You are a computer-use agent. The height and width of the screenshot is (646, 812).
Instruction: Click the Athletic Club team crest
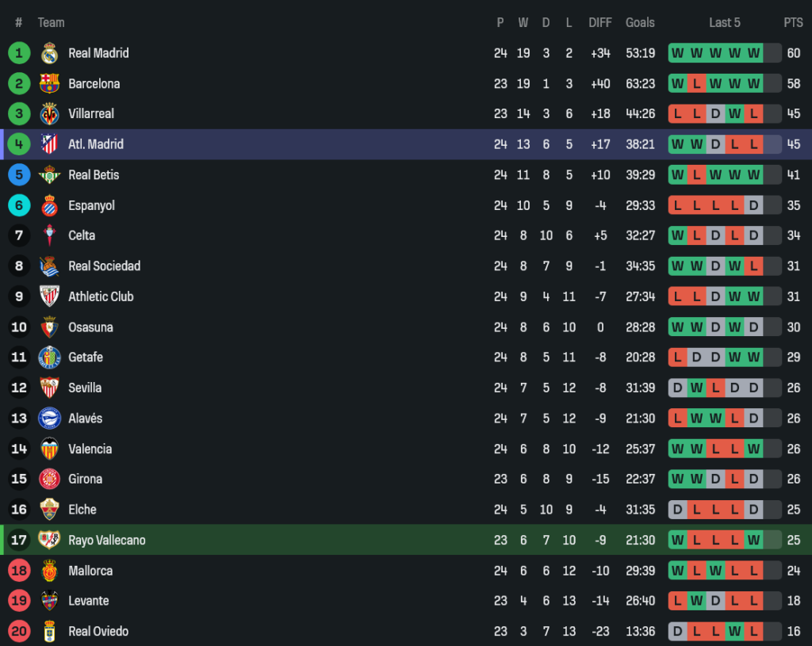pos(49,296)
